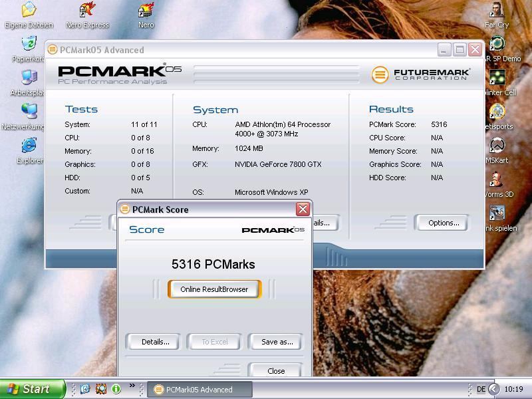Screen dimensions: 532x399
Task: Open the Nero desktop shortcut
Action: [146, 14]
